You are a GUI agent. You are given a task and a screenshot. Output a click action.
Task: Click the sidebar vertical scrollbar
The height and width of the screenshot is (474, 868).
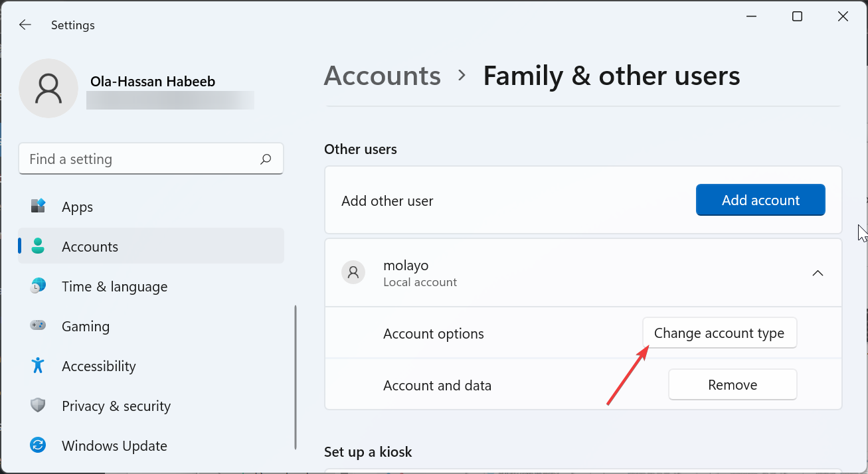[x=295, y=377]
